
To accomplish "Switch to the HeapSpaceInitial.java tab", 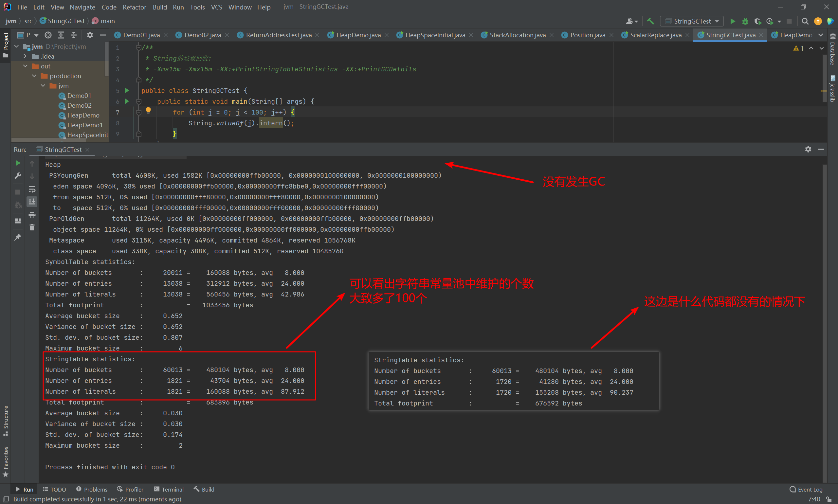I will (x=435, y=35).
